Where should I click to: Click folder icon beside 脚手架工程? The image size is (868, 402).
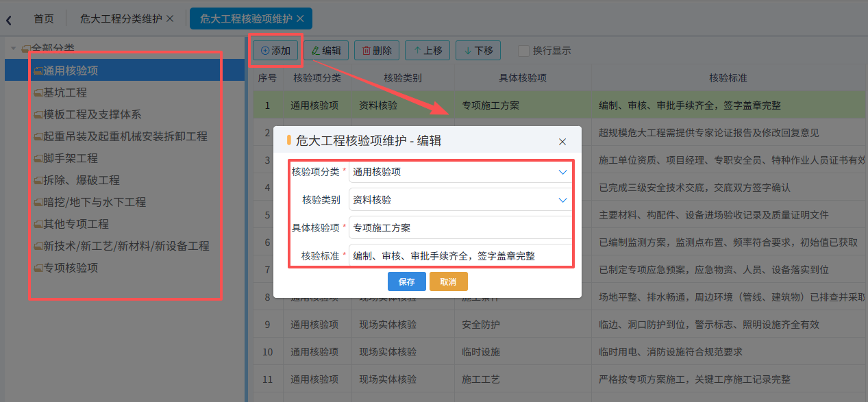tap(38, 158)
